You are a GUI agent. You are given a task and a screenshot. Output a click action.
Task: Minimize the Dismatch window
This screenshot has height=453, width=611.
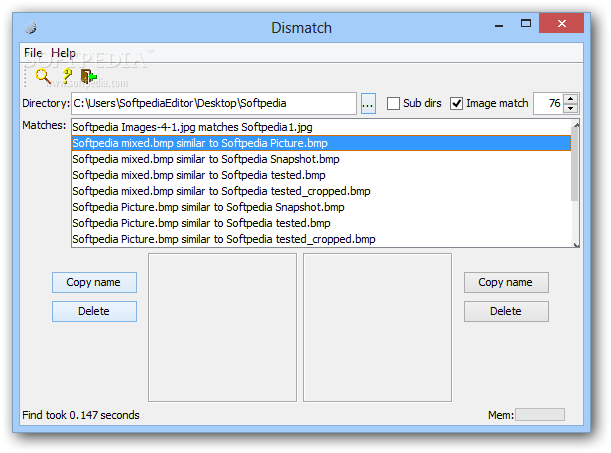[499, 25]
